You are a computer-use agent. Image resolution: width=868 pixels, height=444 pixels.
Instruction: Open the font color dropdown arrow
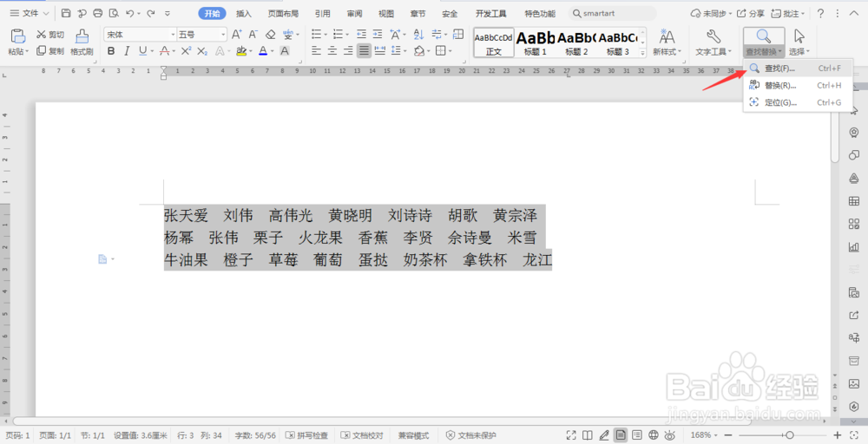273,51
